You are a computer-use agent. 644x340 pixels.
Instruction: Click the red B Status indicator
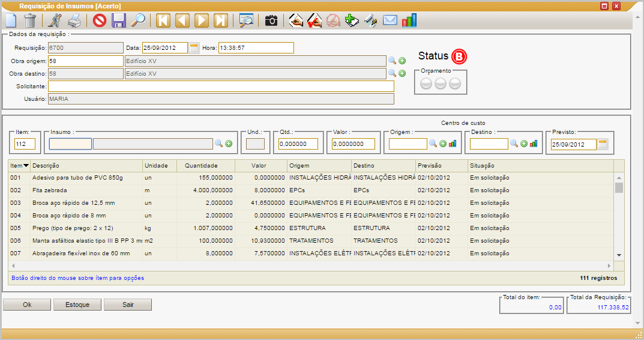(459, 56)
